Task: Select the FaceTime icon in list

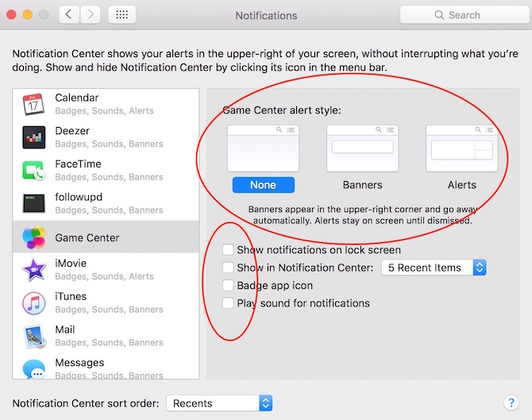Action: pyautogui.click(x=33, y=171)
